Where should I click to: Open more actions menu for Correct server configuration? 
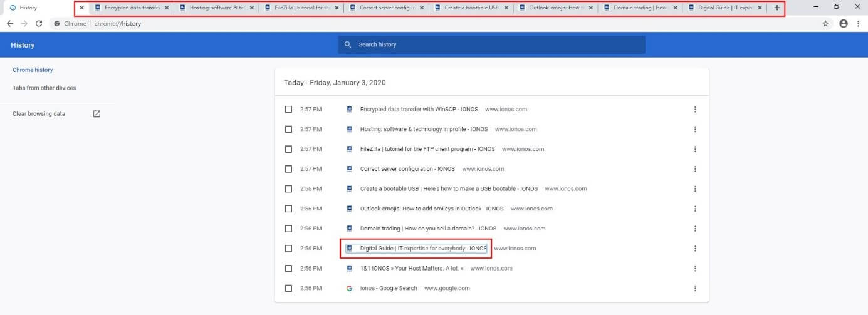pyautogui.click(x=695, y=169)
